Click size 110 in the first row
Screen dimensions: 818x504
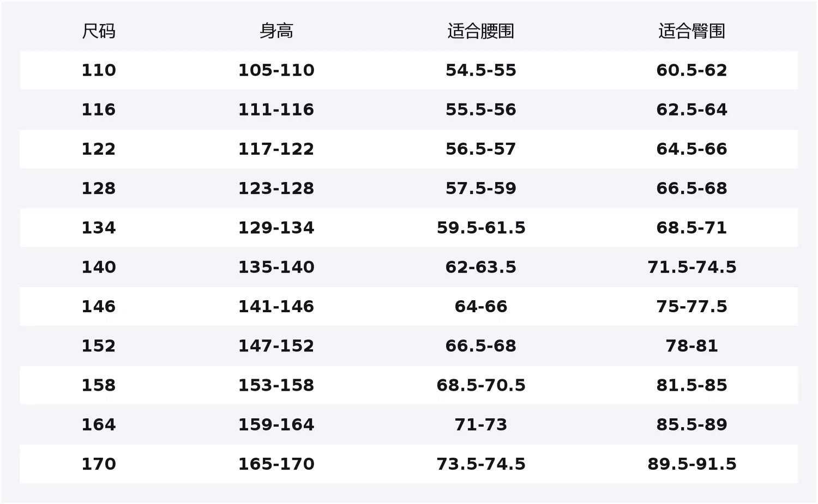coord(99,70)
